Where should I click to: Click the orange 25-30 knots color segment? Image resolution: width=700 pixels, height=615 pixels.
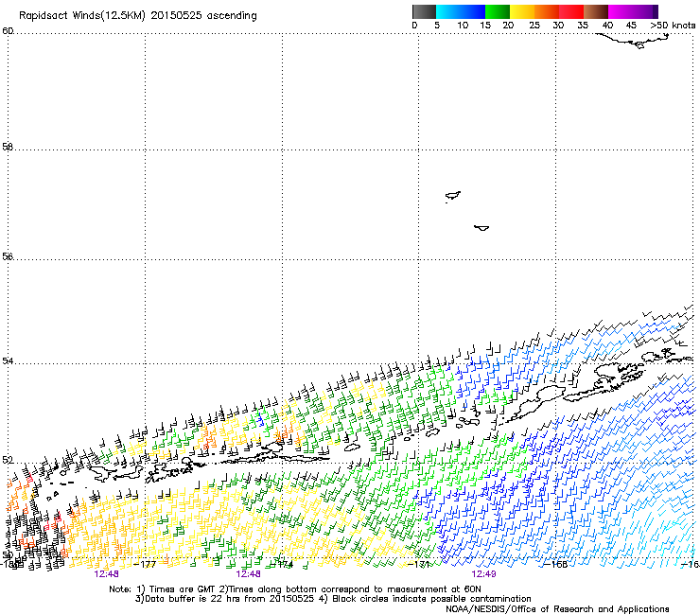[547, 11]
